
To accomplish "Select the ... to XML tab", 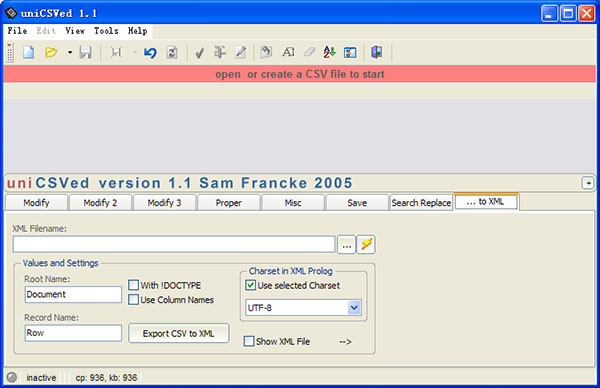I will [486, 202].
